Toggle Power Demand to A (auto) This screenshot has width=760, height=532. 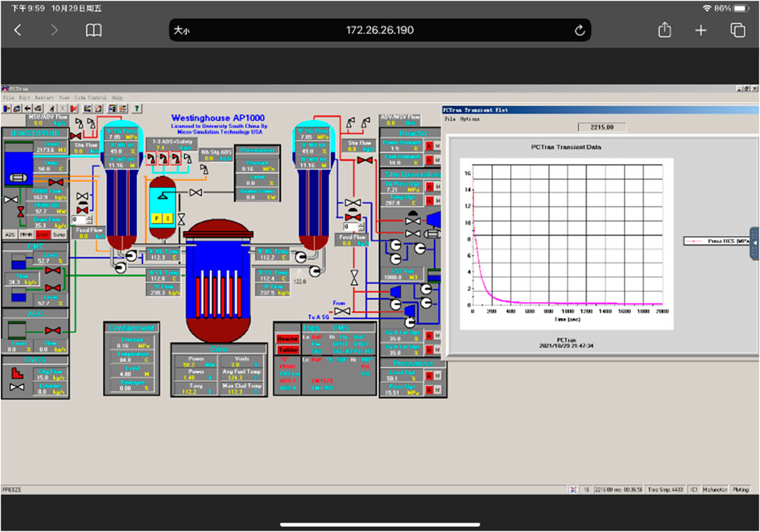(x=430, y=145)
